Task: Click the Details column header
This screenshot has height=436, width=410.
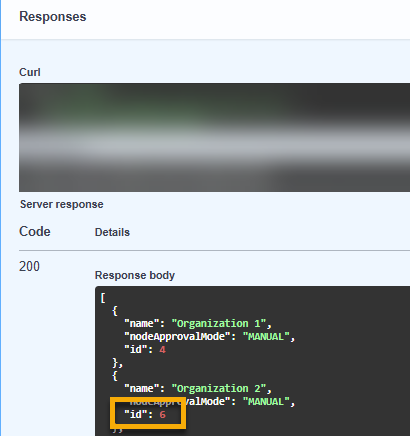Action: tap(112, 232)
